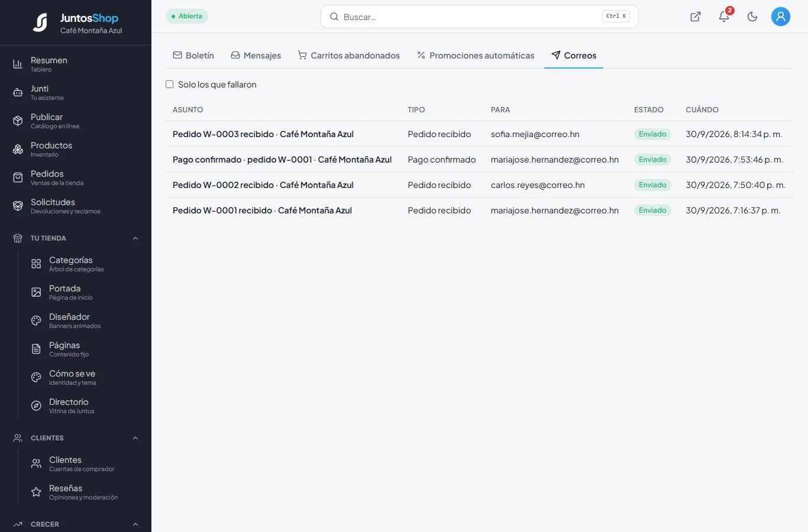Click the Cómo se ve theme icon
The image size is (808, 532).
pos(36,377)
